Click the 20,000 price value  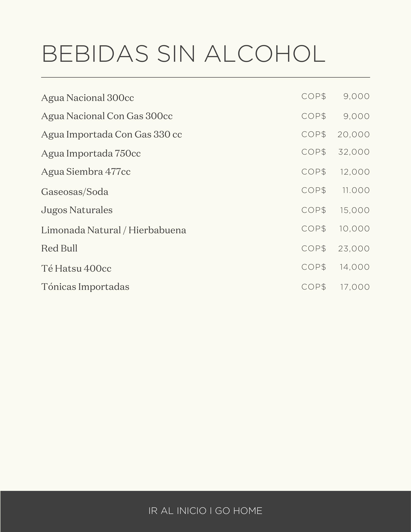353,134
